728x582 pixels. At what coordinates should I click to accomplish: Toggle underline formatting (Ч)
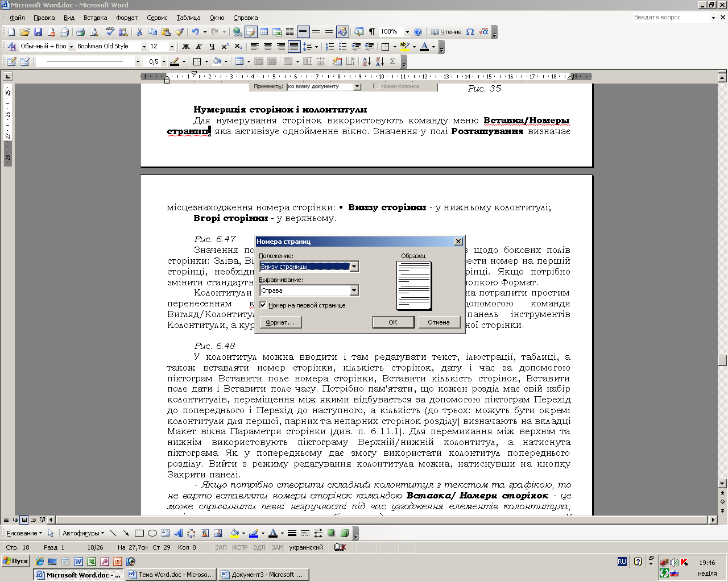pos(212,47)
